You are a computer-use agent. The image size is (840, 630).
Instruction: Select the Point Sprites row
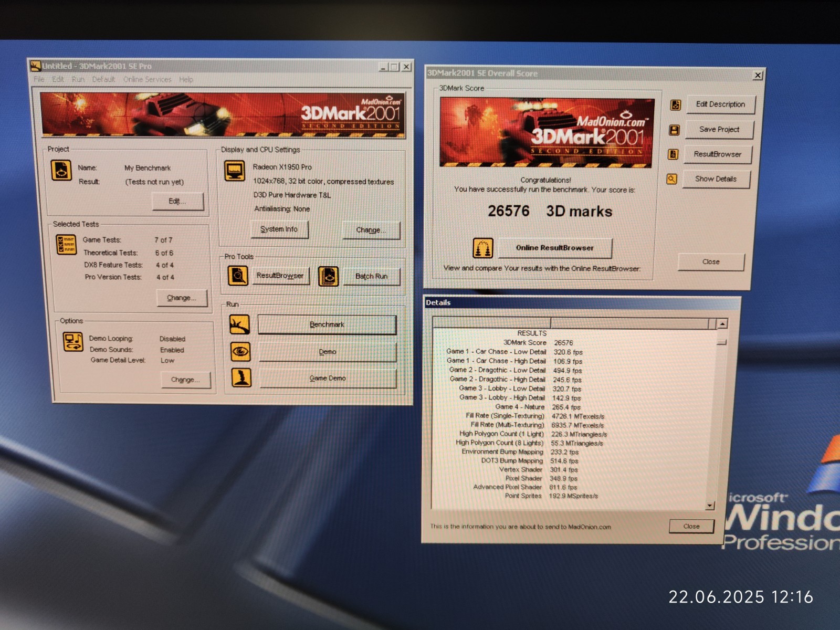(551, 496)
